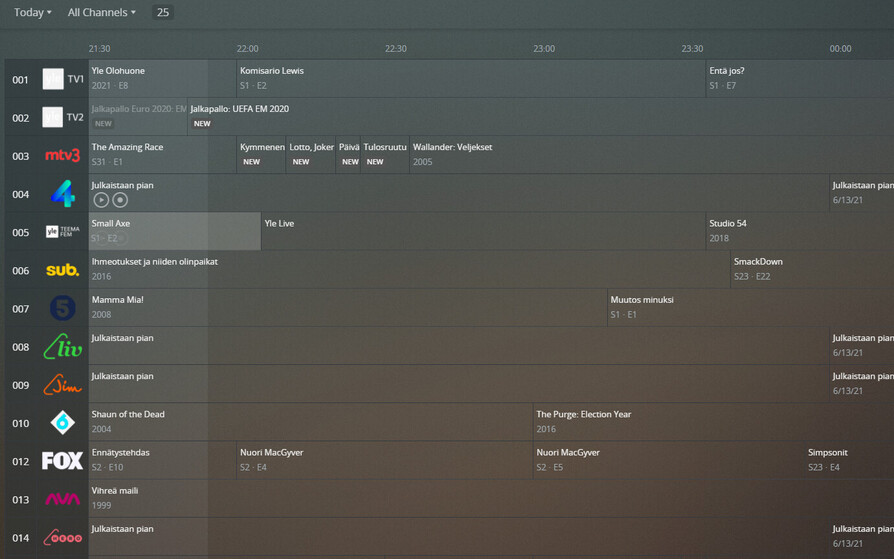Image resolution: width=894 pixels, height=559 pixels.
Task: Click the Yle Teema Fem logo
Action: point(63,232)
